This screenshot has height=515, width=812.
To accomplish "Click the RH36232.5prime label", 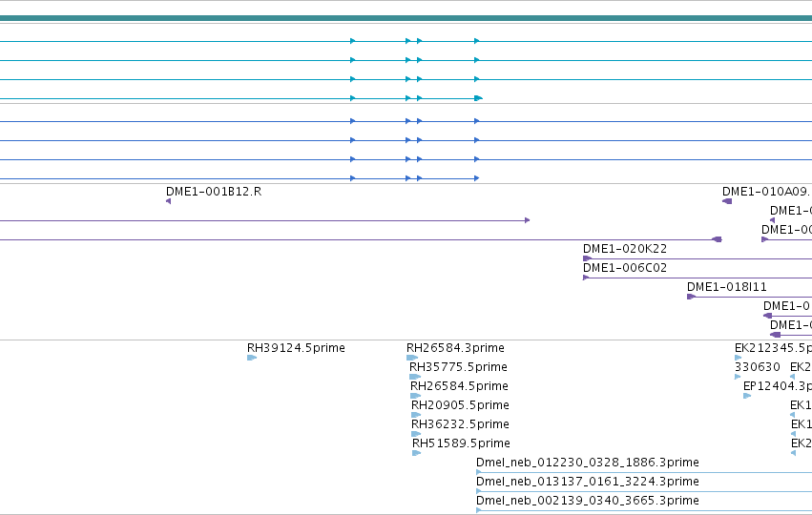I will point(460,424).
